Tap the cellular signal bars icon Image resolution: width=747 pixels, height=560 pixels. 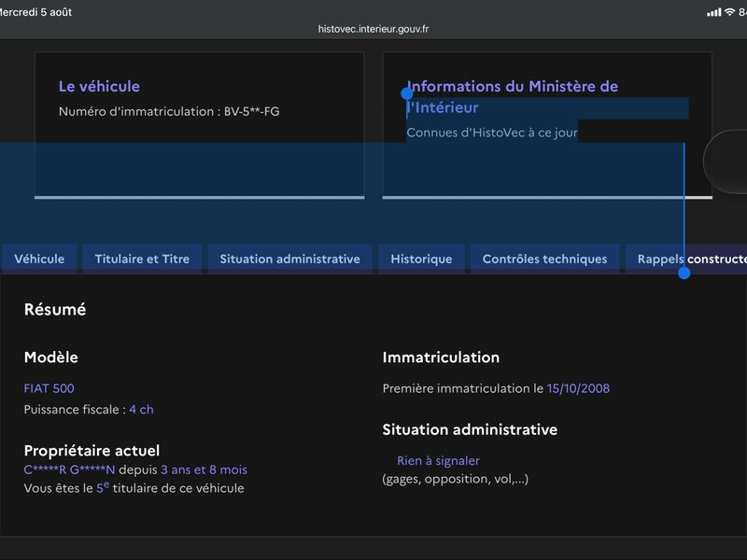pos(713,12)
